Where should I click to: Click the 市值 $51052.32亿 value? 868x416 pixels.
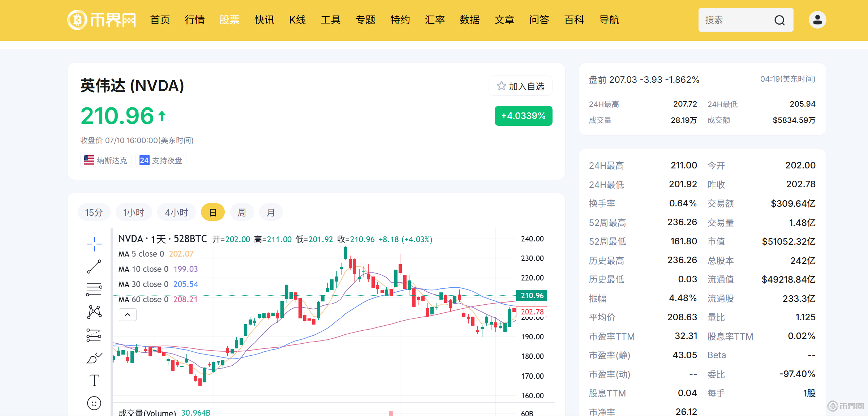coord(788,241)
